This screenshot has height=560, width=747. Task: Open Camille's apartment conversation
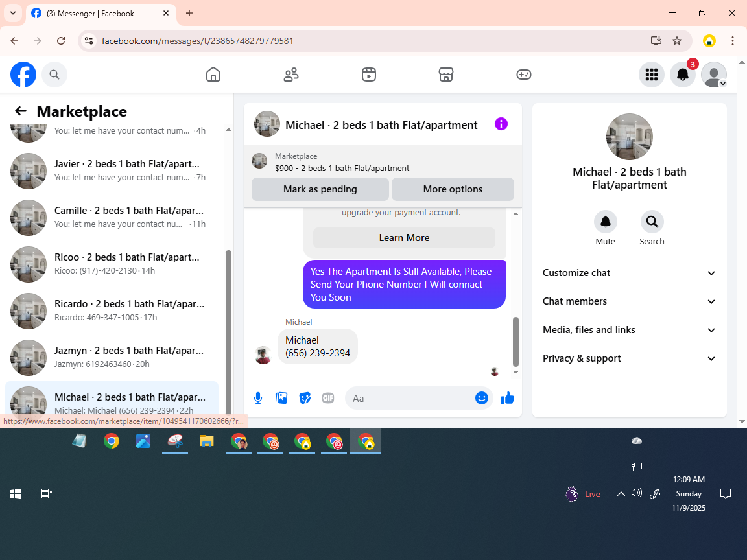(112, 218)
